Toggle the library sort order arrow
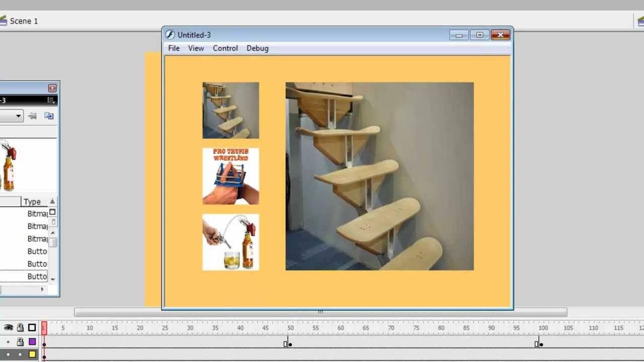Screen dimensions: 644x362 [52, 202]
